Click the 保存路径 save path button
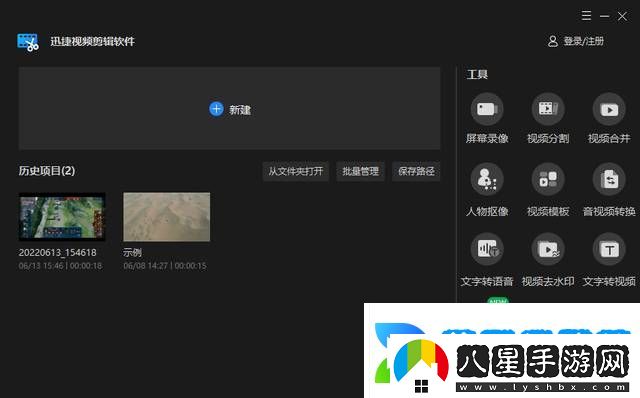The height and width of the screenshot is (398, 640). (416, 171)
